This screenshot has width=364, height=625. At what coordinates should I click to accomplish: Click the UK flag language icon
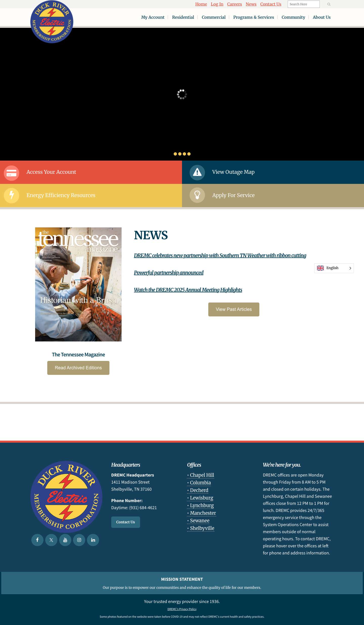click(x=320, y=268)
